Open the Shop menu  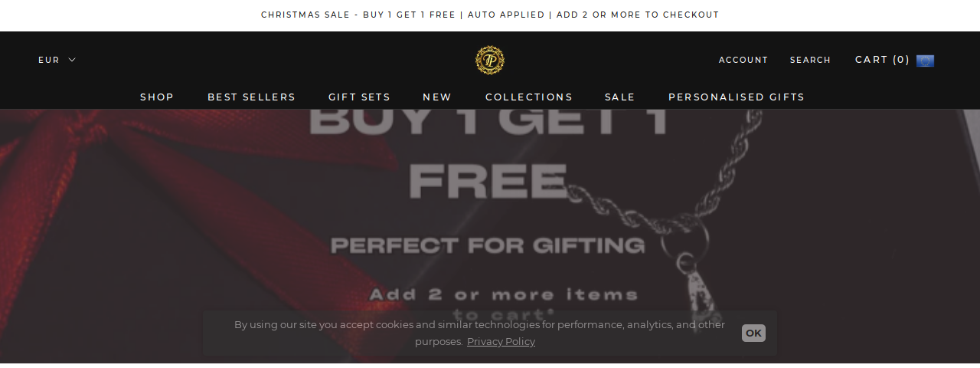coord(157,97)
